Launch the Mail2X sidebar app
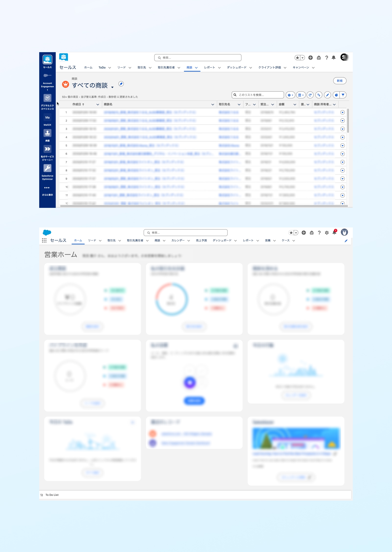The width and height of the screenshot is (392, 552). click(x=47, y=120)
